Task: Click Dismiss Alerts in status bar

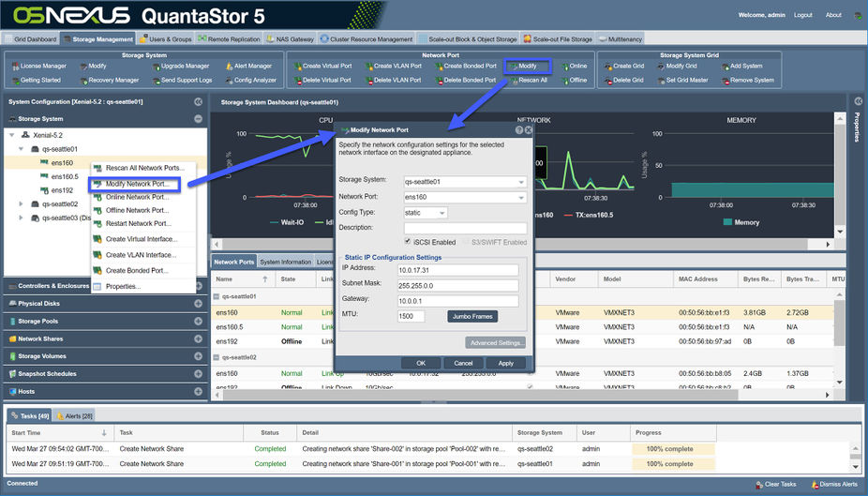Action: (834, 485)
